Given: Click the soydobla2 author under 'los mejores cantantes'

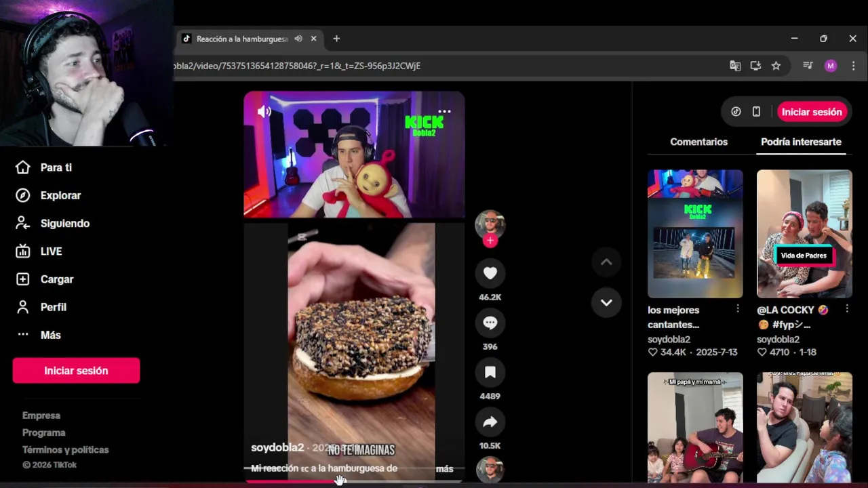Looking at the screenshot, I should pyautogui.click(x=669, y=340).
